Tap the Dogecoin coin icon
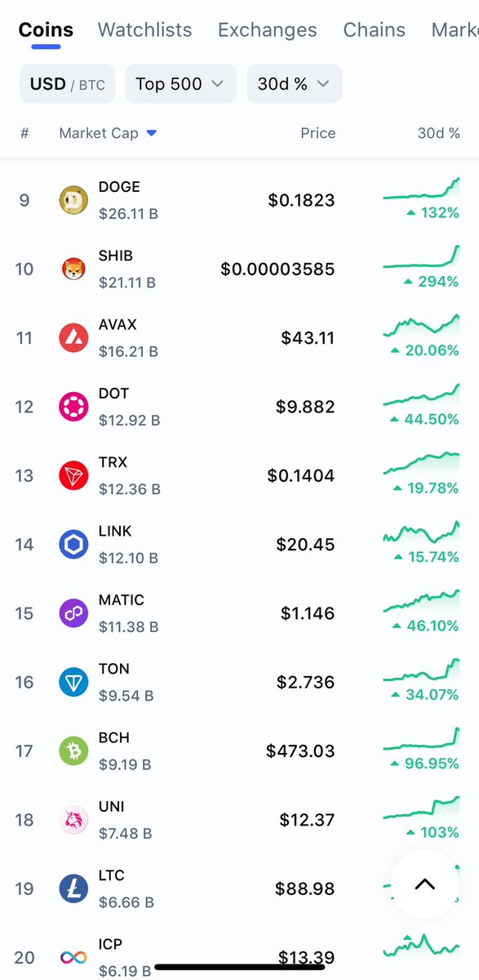This screenshot has width=479, height=980. (73, 200)
